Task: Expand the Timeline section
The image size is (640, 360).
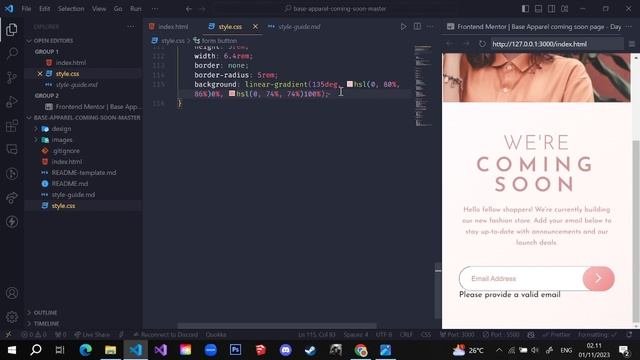Action: click(x=46, y=324)
